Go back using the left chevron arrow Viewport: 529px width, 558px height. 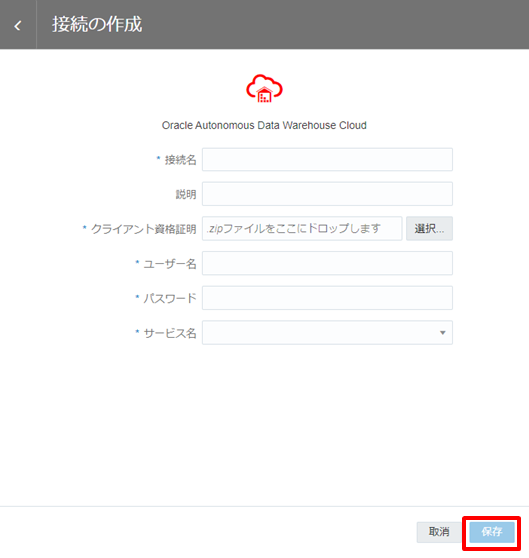coord(18,25)
